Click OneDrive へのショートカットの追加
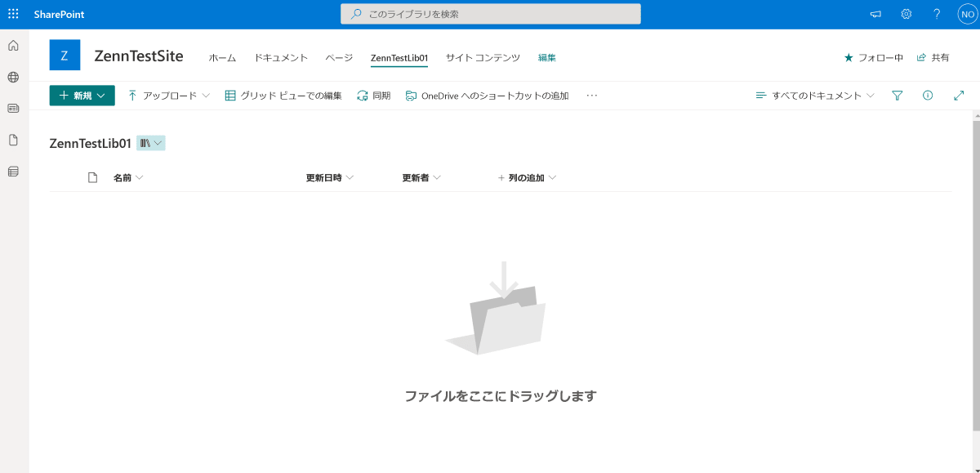The height and width of the screenshot is (473, 980). point(488,96)
